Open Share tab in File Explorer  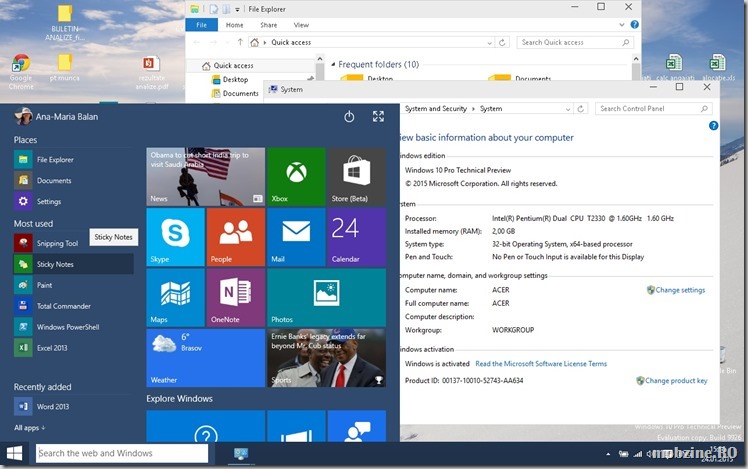(269, 25)
